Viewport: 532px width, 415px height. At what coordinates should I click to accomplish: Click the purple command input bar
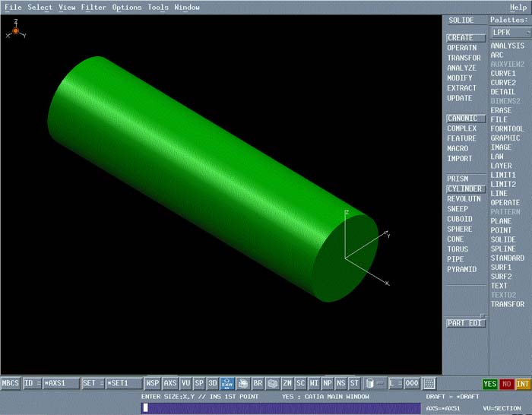pyautogui.click(x=281, y=407)
